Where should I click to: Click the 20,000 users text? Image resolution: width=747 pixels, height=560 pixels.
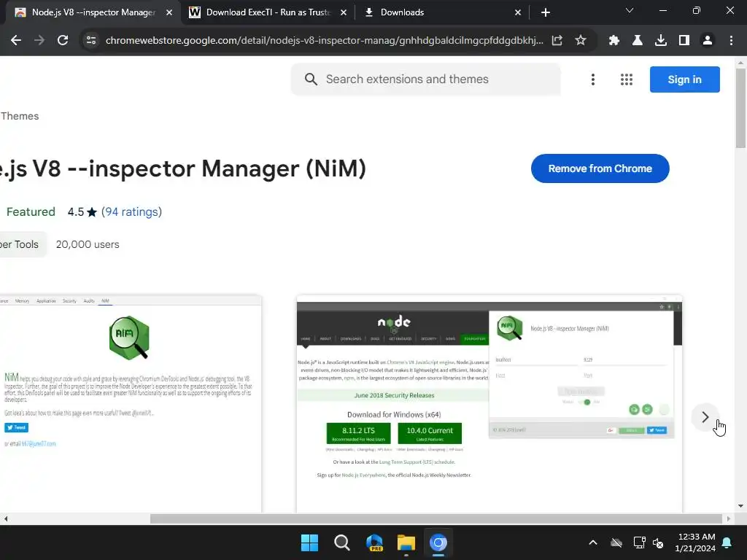(88, 244)
